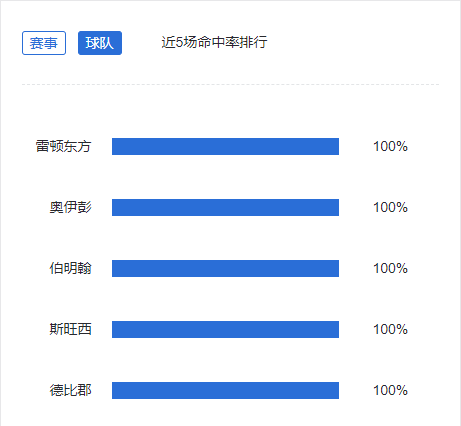Screen dimensions: 461x426
Task: Click 100% value beside 斯旺西
Action: pyautogui.click(x=390, y=329)
